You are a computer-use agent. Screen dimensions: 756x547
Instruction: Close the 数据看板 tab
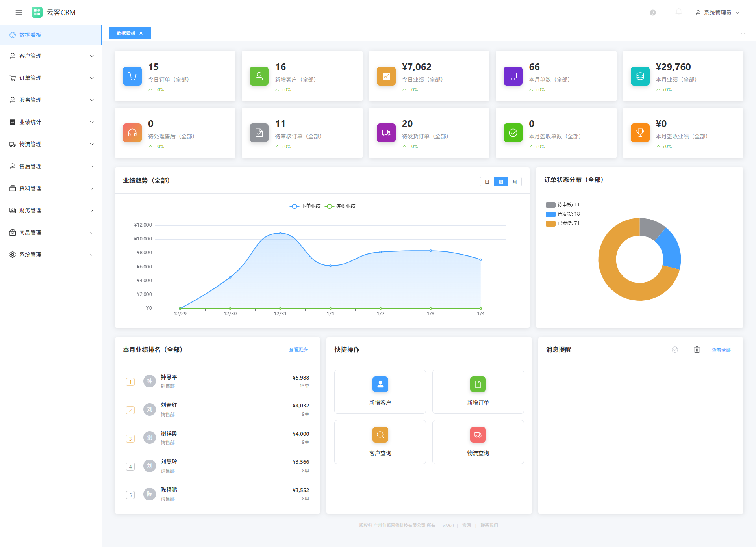click(x=141, y=33)
